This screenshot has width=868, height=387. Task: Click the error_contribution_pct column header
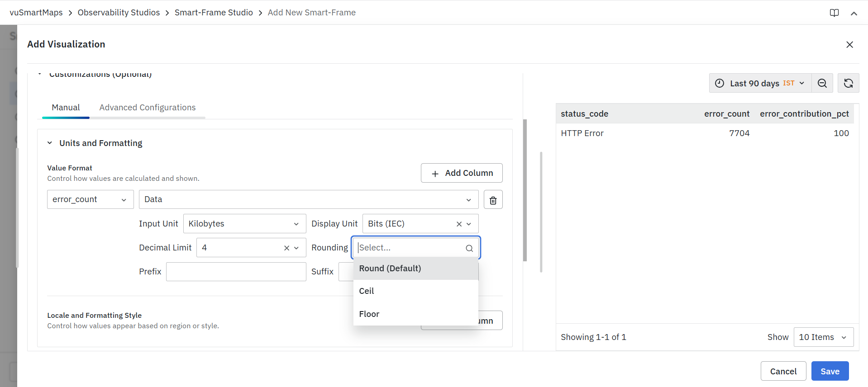click(x=804, y=114)
